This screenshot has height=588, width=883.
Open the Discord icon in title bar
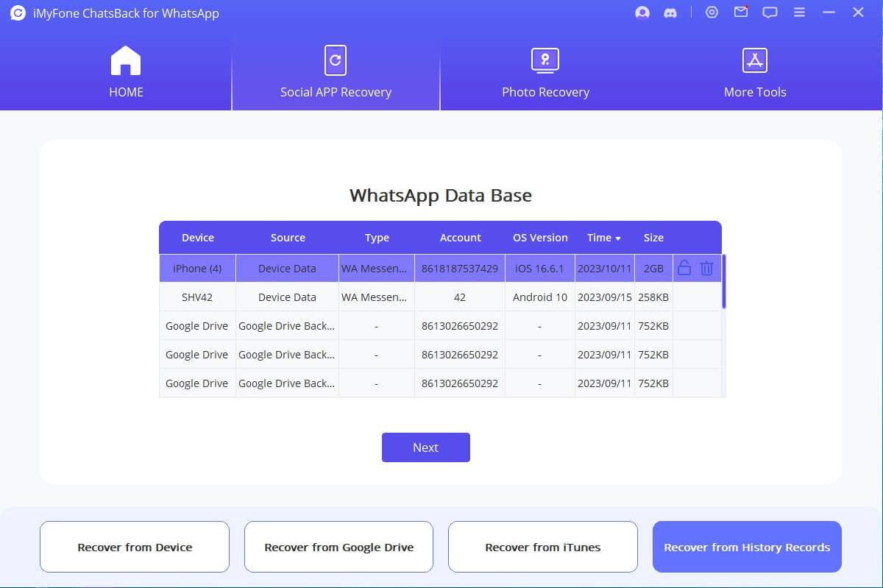coord(670,13)
